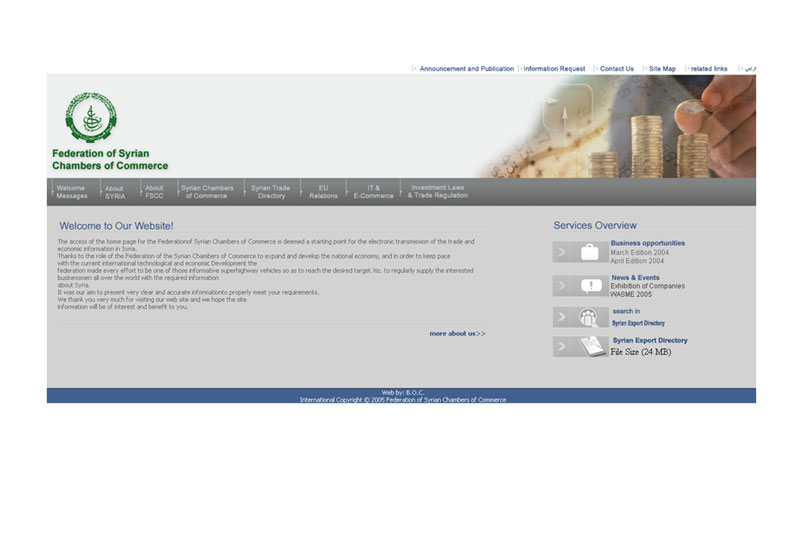Expand the Business opportunities chevron arrow

pyautogui.click(x=562, y=253)
